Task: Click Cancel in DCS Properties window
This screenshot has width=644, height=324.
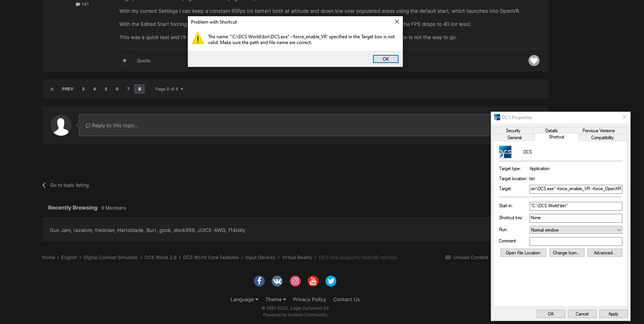Action: (x=582, y=314)
